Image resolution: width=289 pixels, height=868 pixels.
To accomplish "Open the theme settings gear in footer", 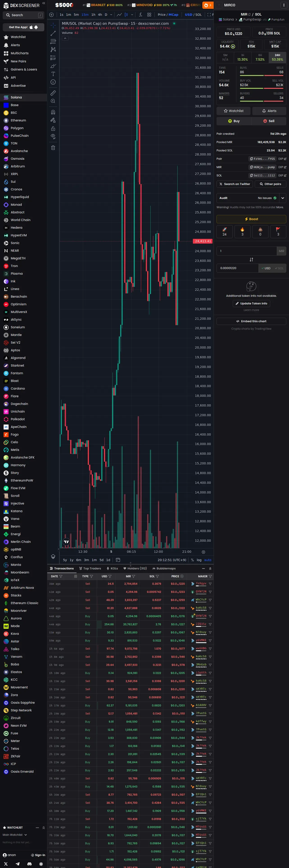I will pos(41,864).
